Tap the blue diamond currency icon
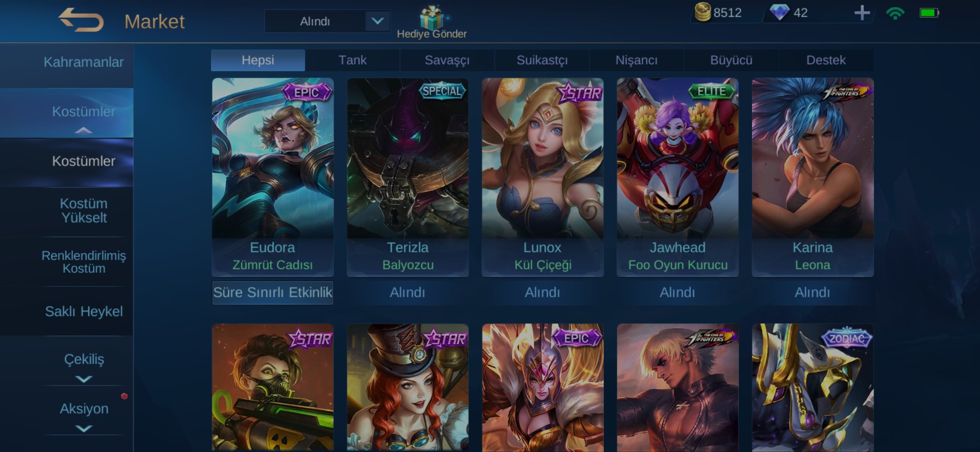The height and width of the screenshot is (452, 980). click(x=779, y=12)
